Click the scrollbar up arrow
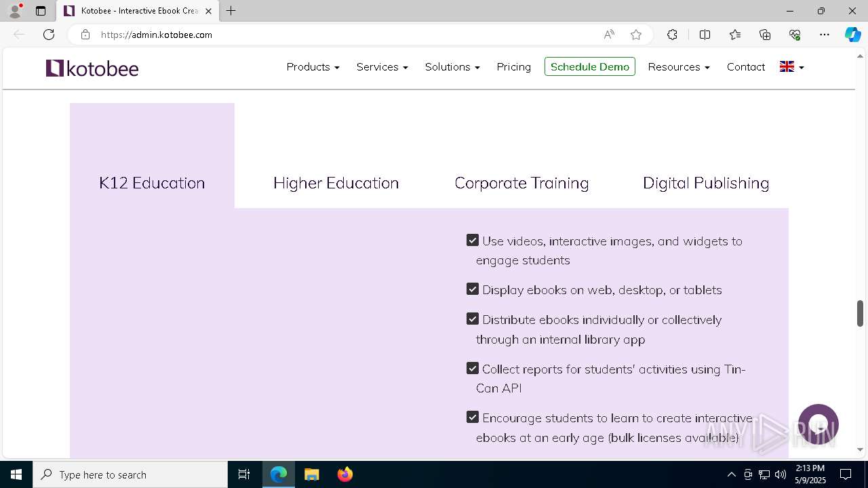This screenshot has width=868, height=488. point(860,55)
